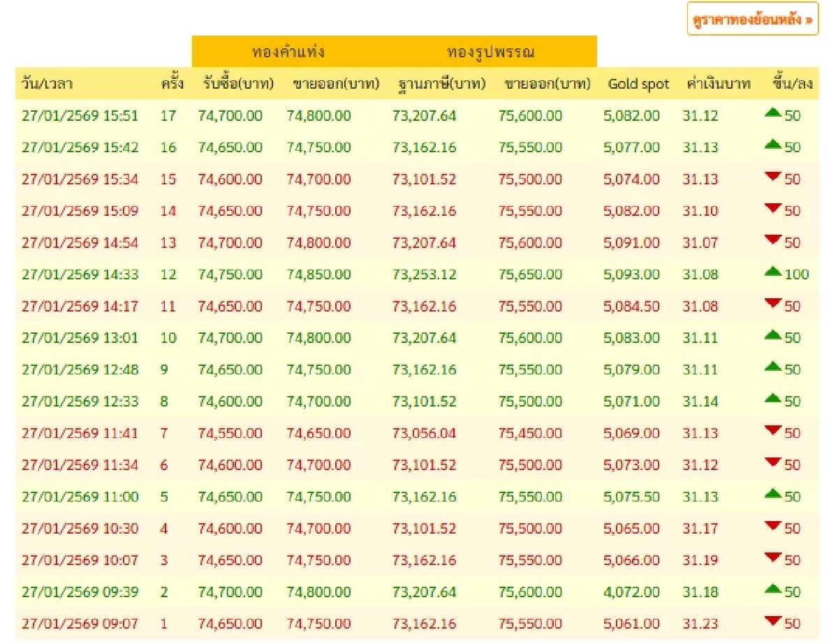Click the green up arrow in round 17 row

click(x=773, y=113)
